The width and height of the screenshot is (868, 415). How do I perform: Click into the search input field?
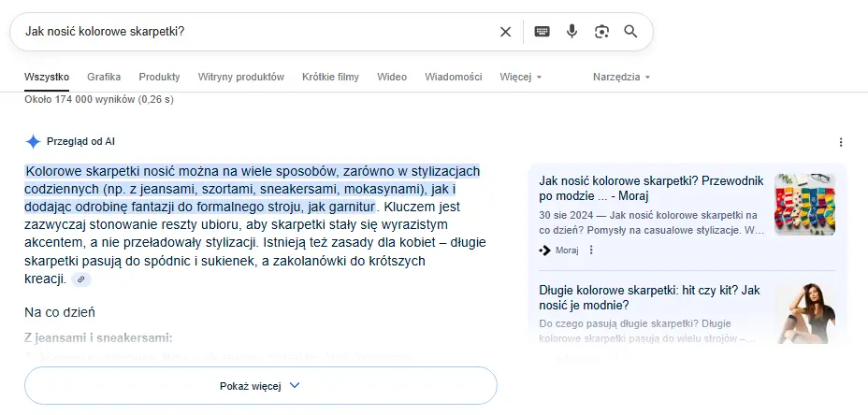tap(253, 32)
